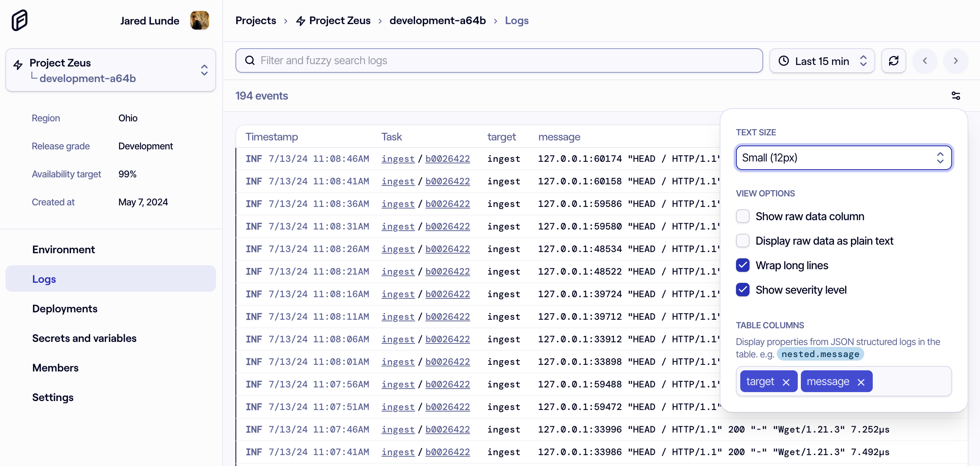Image resolution: width=980 pixels, height=466 pixels.
Task: Click the message column header
Action: point(559,137)
